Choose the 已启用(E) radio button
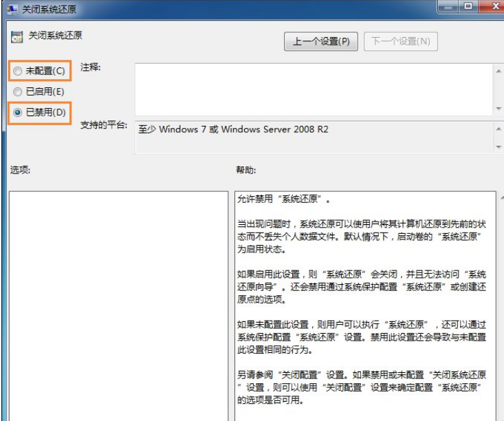This screenshot has height=421, width=504. (17, 91)
